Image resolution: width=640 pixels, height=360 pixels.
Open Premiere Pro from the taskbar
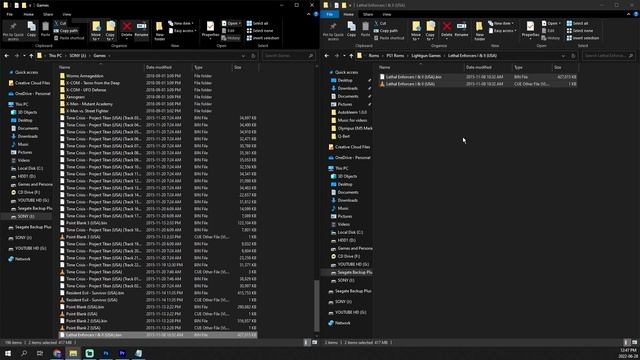click(x=122, y=353)
